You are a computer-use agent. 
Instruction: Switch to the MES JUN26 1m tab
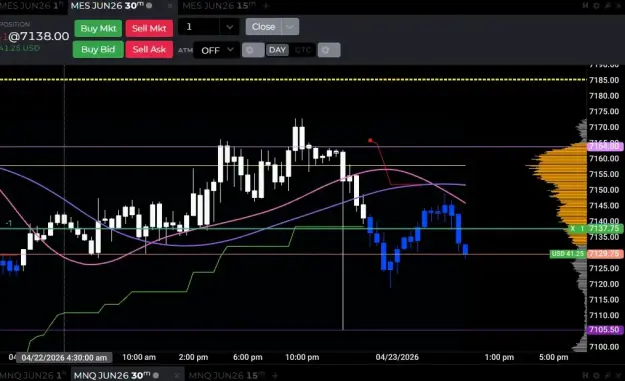(x=31, y=6)
